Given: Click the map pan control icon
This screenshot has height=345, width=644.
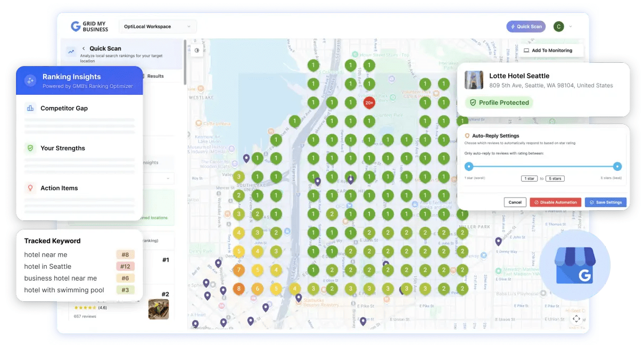Looking at the screenshot, I should pos(576,319).
